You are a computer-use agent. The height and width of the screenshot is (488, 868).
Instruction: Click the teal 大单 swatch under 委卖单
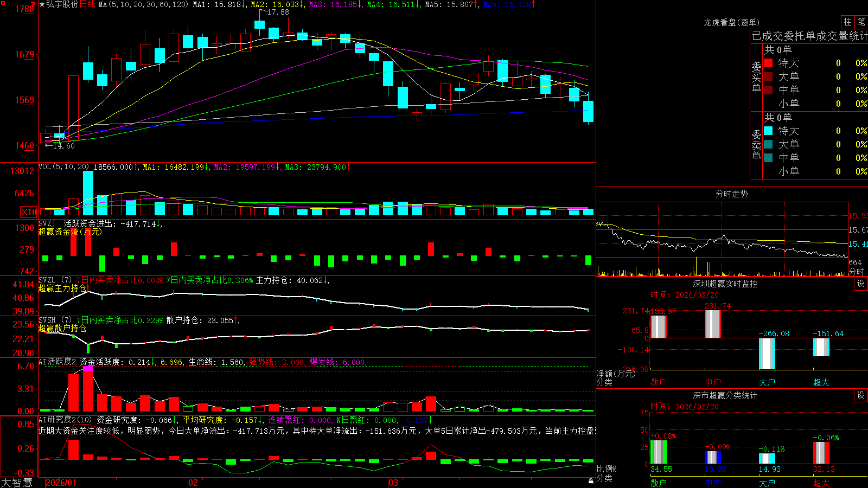[x=768, y=144]
